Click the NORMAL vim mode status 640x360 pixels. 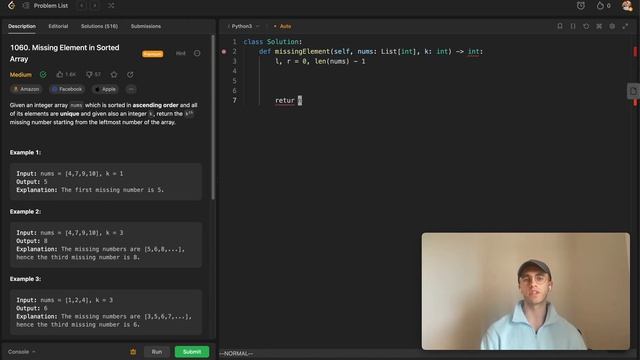point(236,353)
